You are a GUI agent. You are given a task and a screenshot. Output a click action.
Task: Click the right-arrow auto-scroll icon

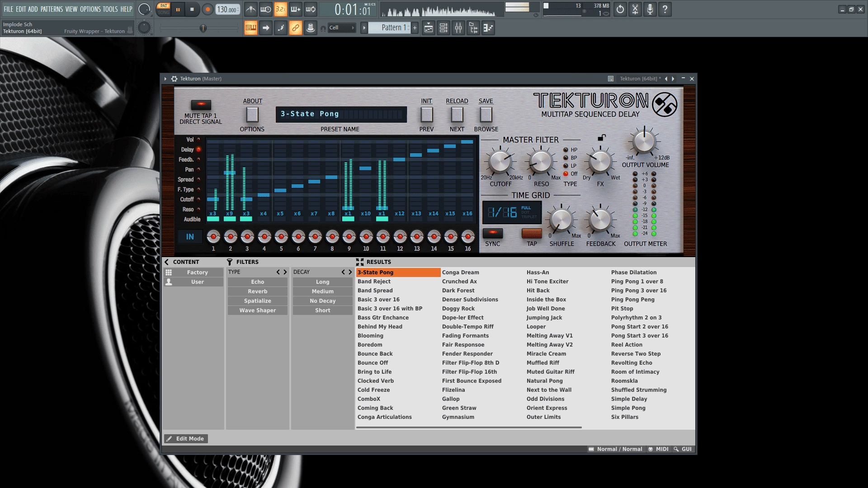[266, 28]
